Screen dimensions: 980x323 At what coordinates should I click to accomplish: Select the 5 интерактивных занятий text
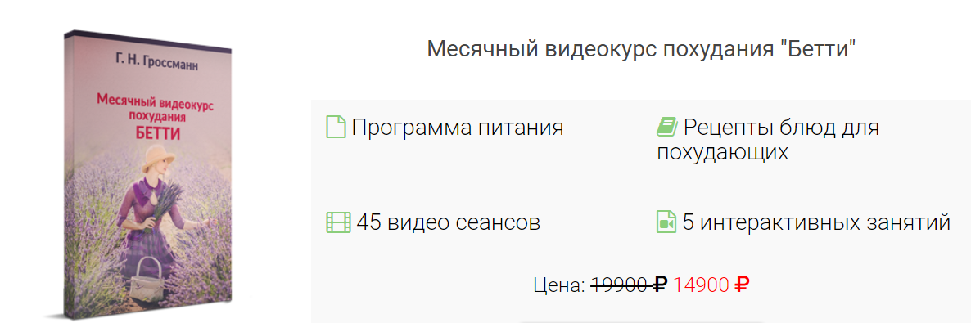pyautogui.click(x=816, y=222)
